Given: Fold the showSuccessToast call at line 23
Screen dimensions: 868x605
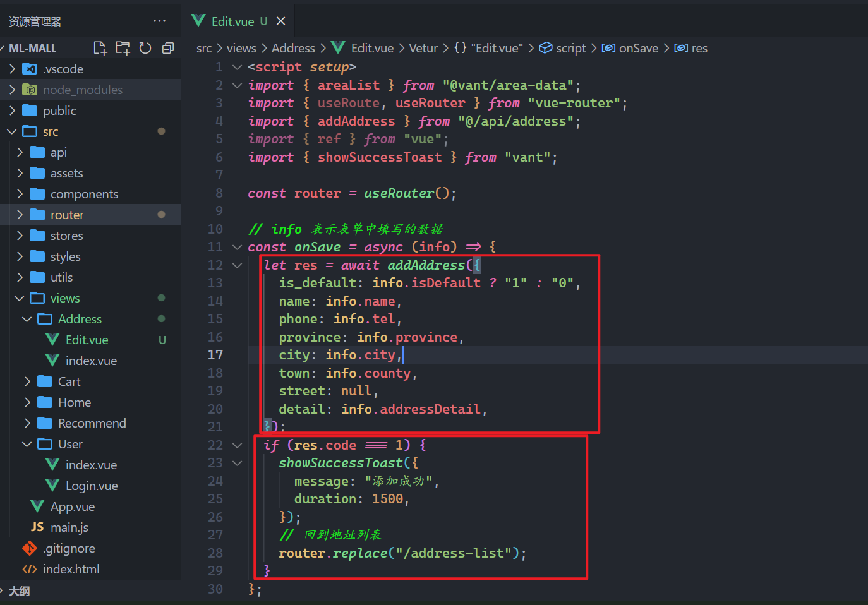Looking at the screenshot, I should click(237, 463).
